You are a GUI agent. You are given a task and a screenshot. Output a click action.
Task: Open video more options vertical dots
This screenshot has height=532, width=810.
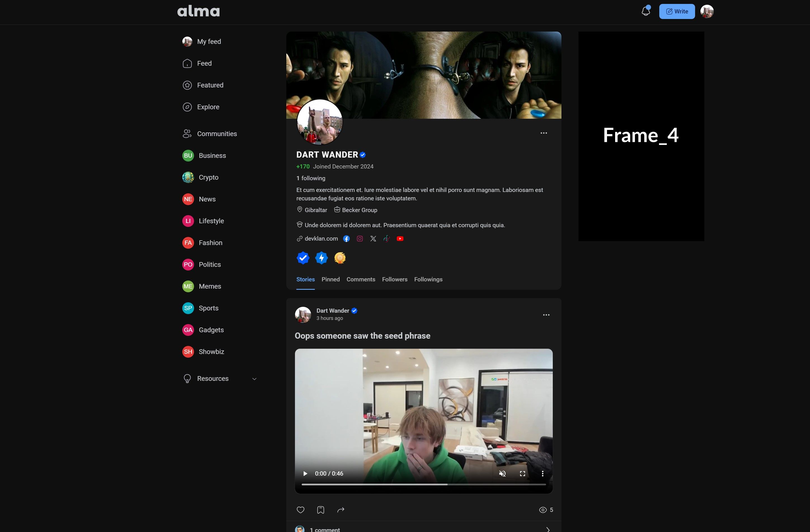pyautogui.click(x=542, y=474)
